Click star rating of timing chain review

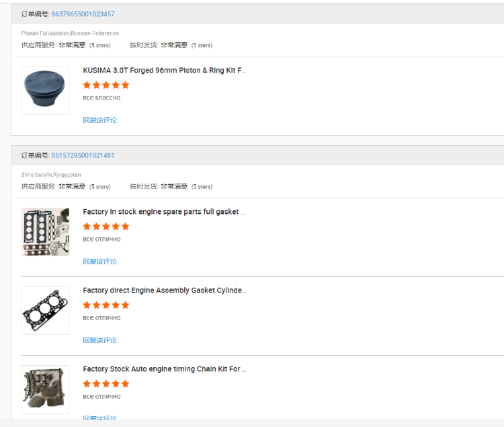[106, 384]
